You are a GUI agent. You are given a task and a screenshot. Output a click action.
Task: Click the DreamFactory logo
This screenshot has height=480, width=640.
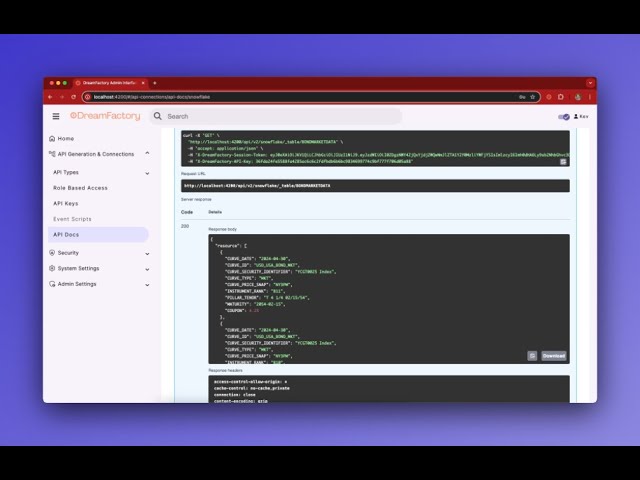105,116
